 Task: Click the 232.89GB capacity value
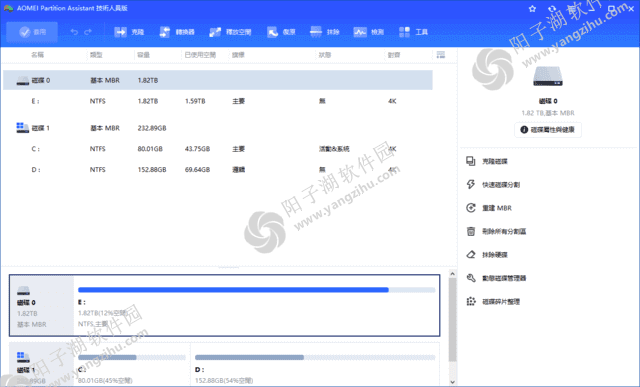click(x=152, y=128)
